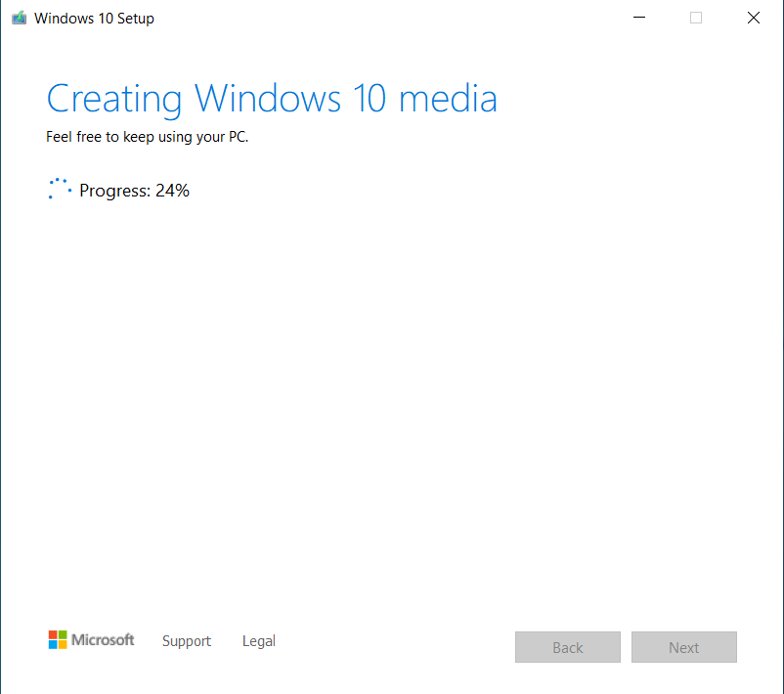Click the empty center of the setup wizard
This screenshot has width=784, height=694.
tap(391, 391)
